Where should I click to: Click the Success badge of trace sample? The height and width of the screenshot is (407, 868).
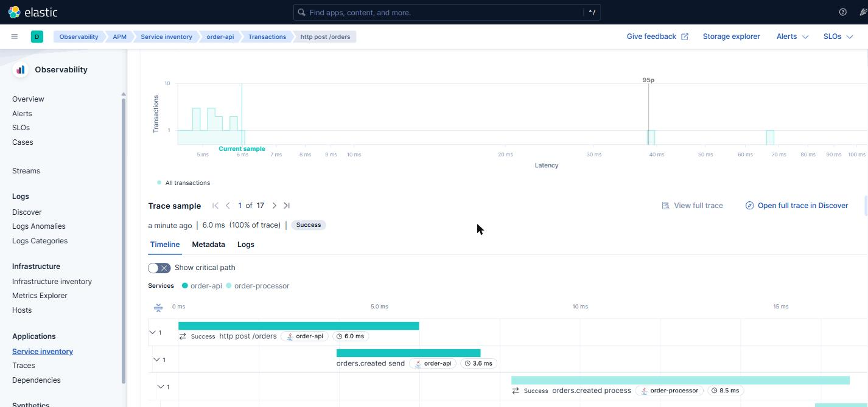(x=309, y=225)
